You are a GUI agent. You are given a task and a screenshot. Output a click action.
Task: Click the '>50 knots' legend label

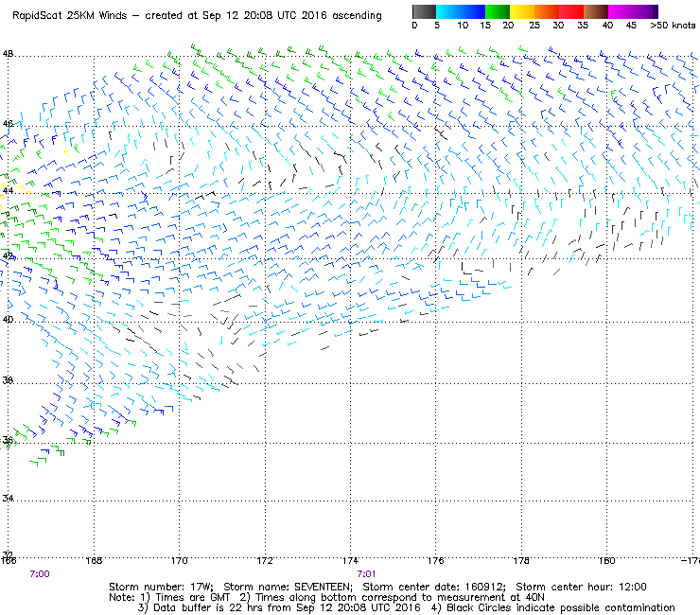(x=673, y=26)
